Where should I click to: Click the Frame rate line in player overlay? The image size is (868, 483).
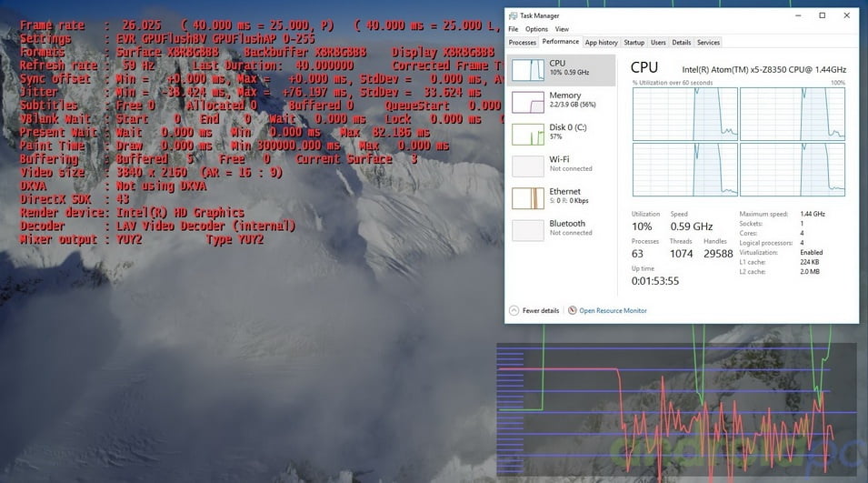(x=260, y=25)
